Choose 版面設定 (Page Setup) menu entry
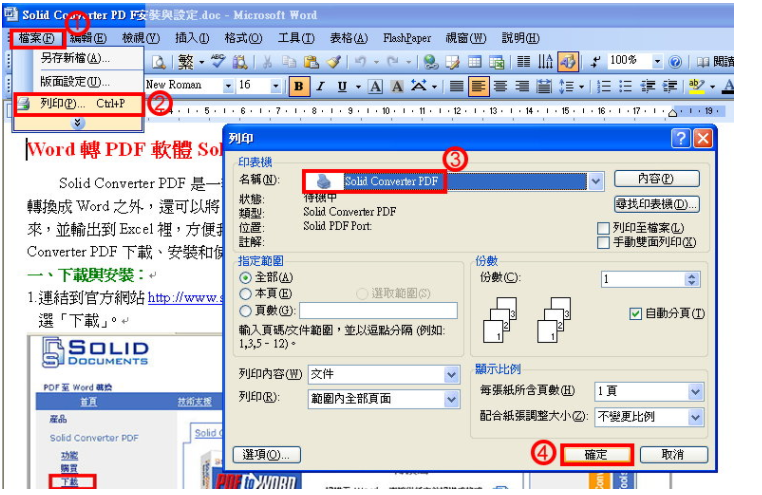Viewport: 762px width, 495px height. tap(78, 82)
